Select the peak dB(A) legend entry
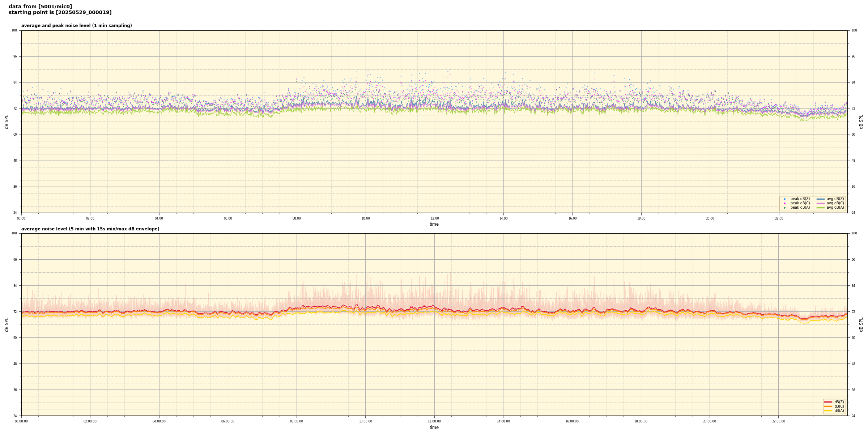Screen dimensions: 868x434 click(x=800, y=208)
